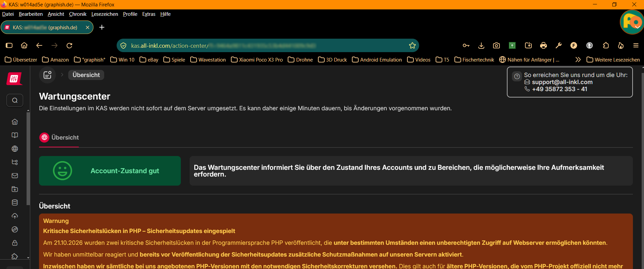Screen dimensions: 644x269
Task: Click the address bar URL field
Action: point(267,46)
